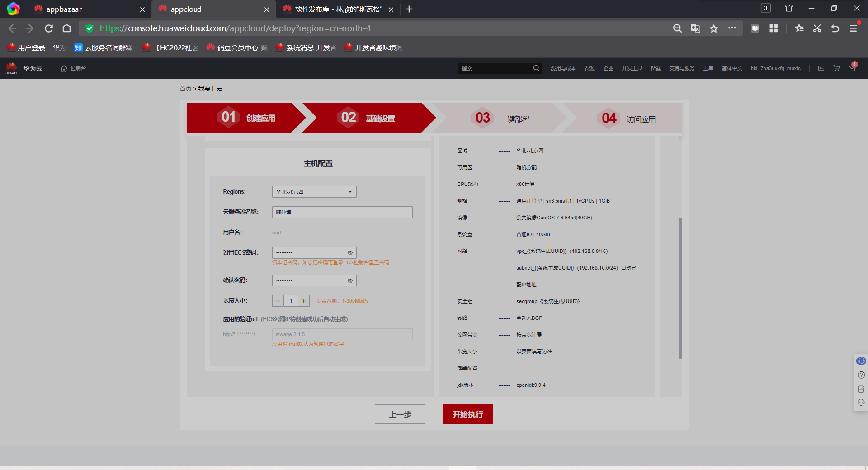Image resolution: width=868 pixels, height=470 pixels.
Task: Click the 01 创建应用 step
Action: 246,118
